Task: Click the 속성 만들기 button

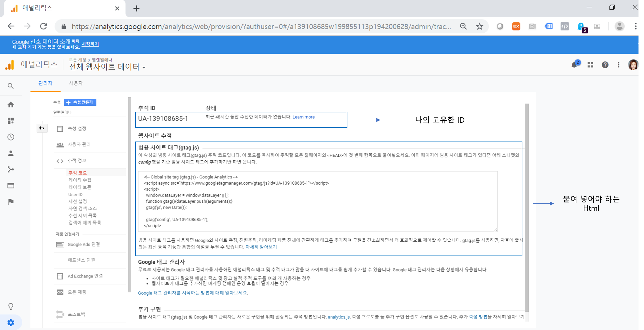Action: (80, 102)
